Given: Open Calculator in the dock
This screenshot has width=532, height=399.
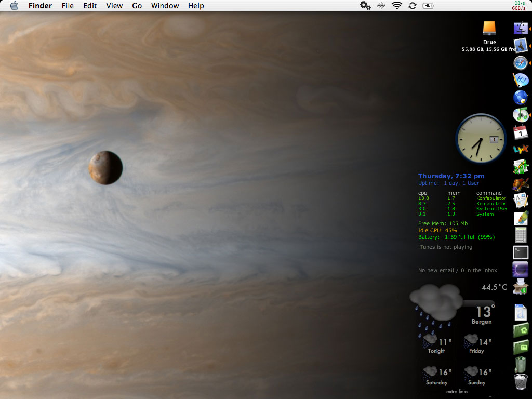Looking at the screenshot, I should 521,235.
